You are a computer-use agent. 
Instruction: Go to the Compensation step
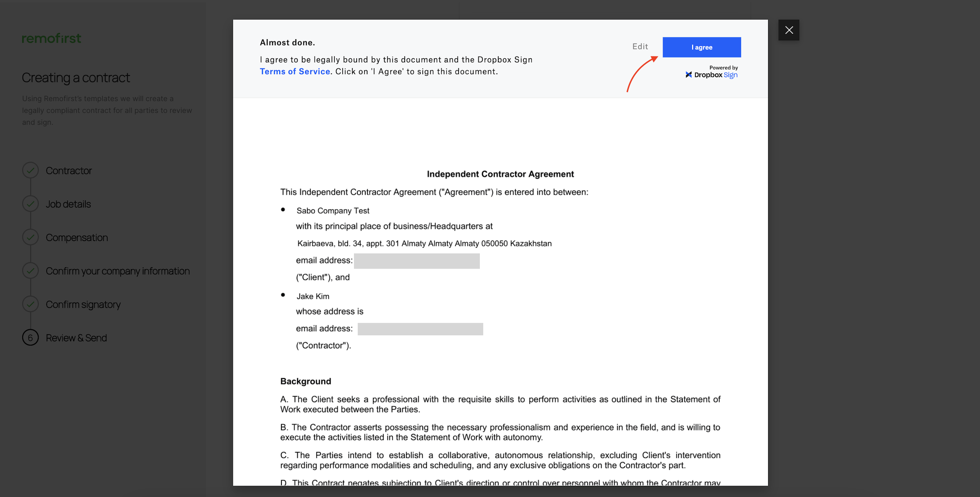[x=77, y=238]
